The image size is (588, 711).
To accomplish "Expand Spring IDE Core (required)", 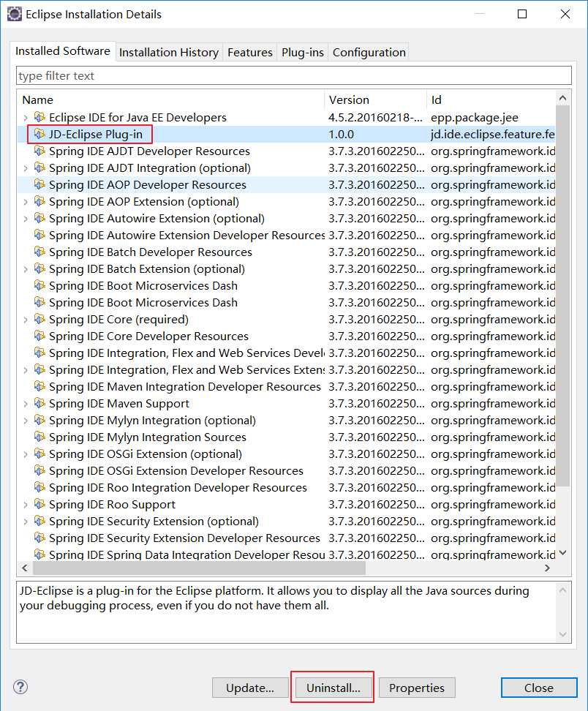I will tap(26, 320).
